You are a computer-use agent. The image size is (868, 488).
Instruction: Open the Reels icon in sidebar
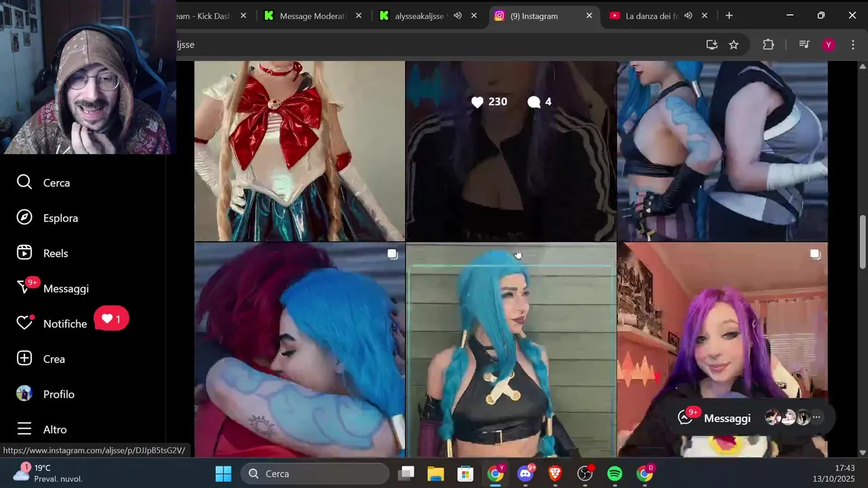(x=24, y=253)
